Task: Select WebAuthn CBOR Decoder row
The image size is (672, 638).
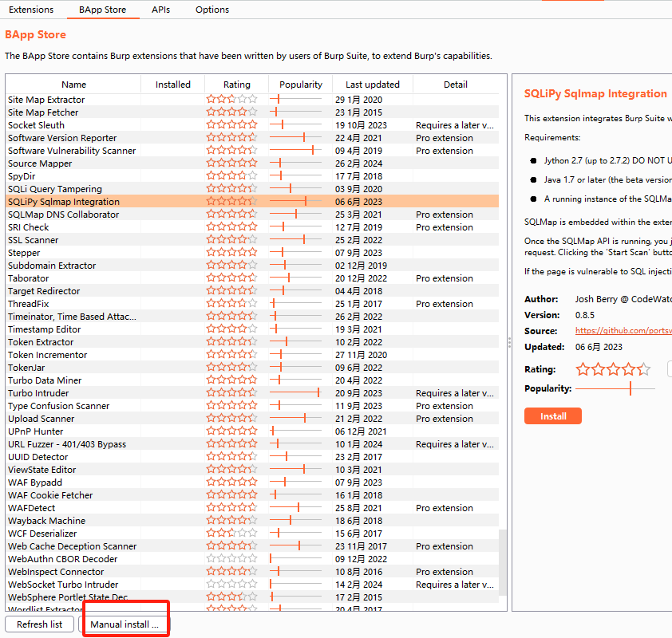Action: coord(252,559)
